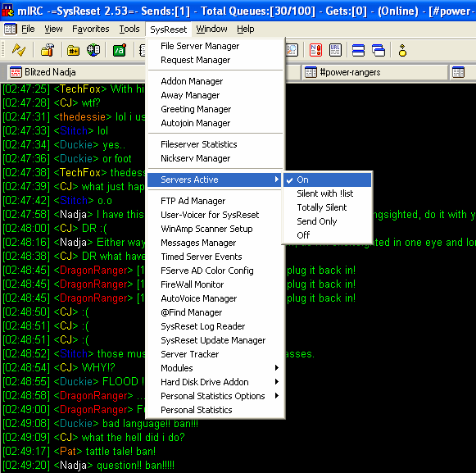476x473 pixels.
Task: Open the Window menu
Action: coord(211,30)
